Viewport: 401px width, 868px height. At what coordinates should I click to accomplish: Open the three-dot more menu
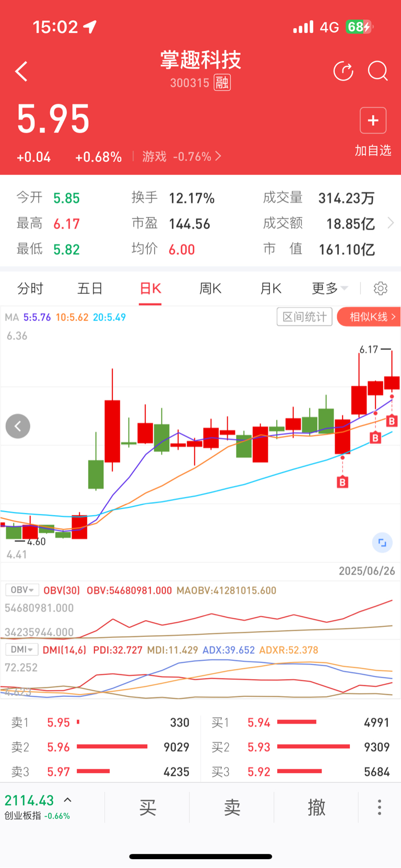pyautogui.click(x=380, y=807)
